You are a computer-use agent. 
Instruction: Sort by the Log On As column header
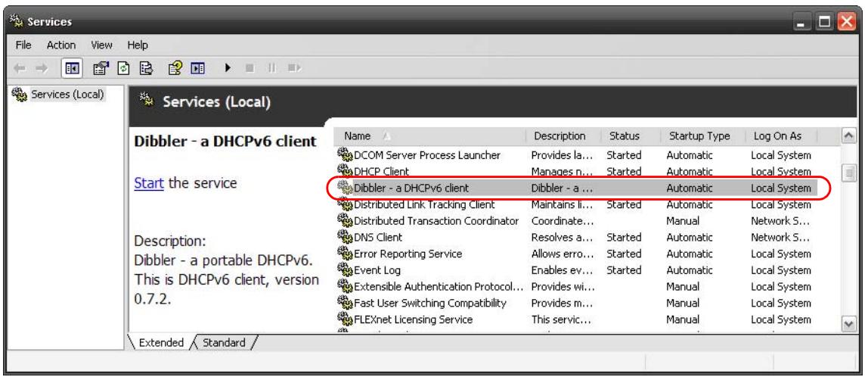pos(780,136)
